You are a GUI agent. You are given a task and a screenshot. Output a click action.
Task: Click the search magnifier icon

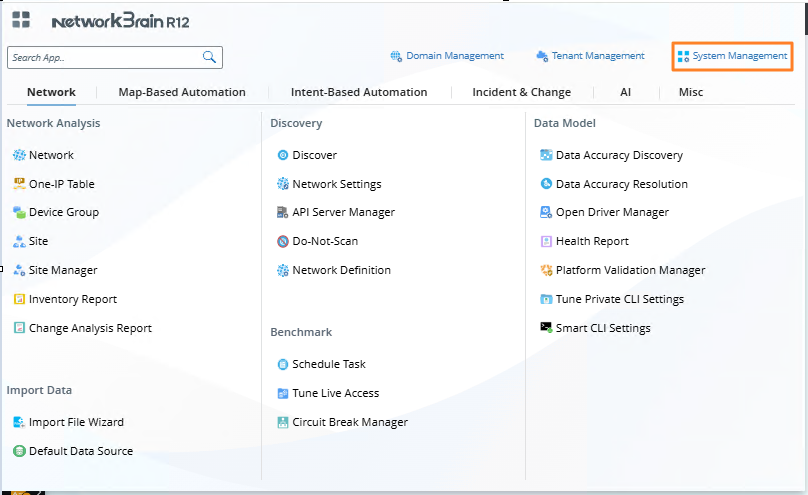point(210,57)
